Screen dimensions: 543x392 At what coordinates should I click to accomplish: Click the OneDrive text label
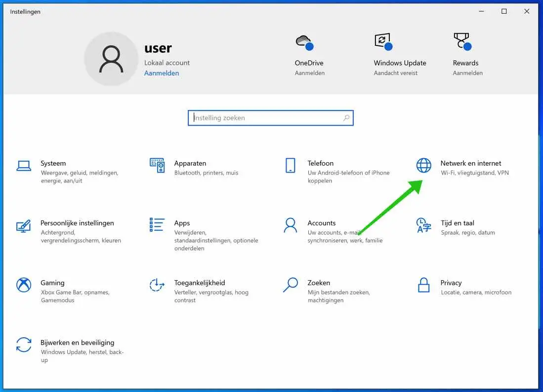[x=309, y=63]
